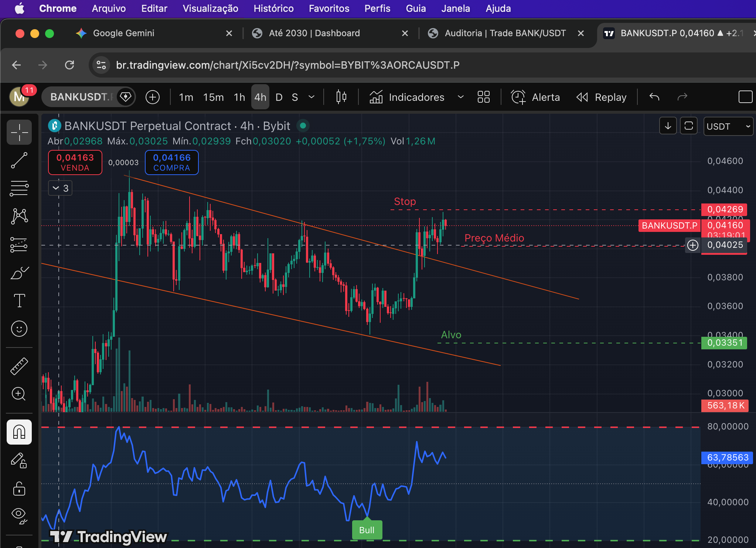Open the layout grid selector

click(x=483, y=97)
